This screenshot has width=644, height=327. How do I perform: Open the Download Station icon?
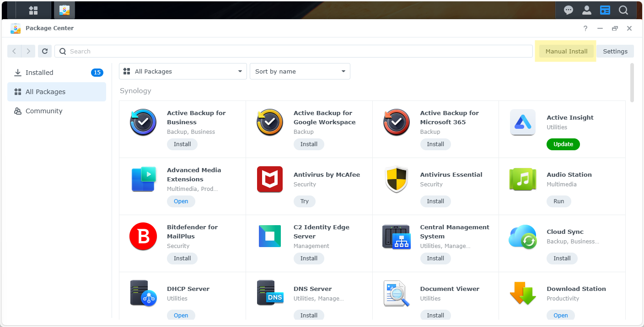pos(523,293)
